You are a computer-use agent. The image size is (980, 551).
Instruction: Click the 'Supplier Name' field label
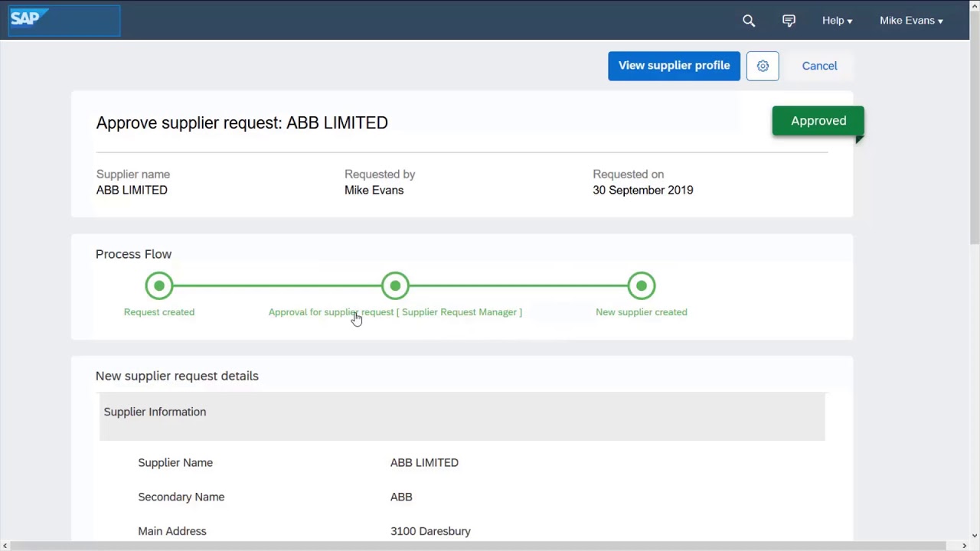(175, 462)
